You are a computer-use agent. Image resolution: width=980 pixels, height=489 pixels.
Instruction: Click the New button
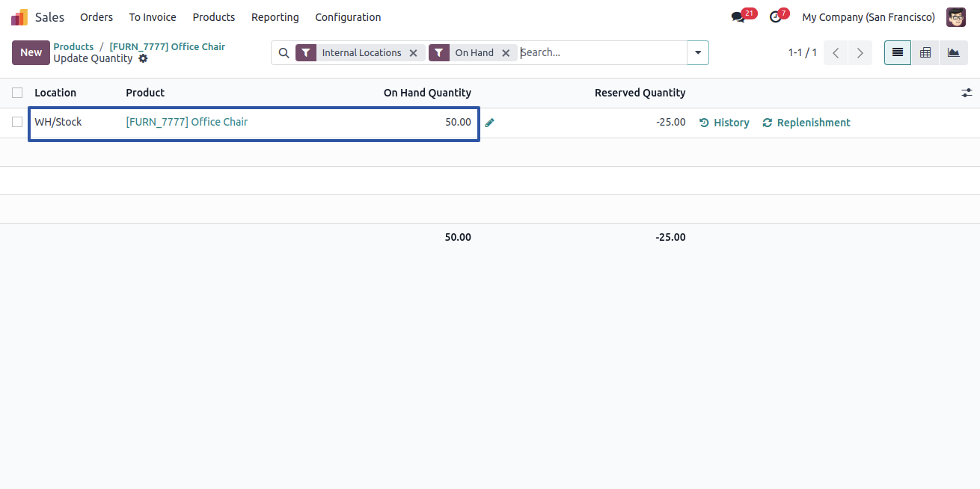[x=31, y=52]
